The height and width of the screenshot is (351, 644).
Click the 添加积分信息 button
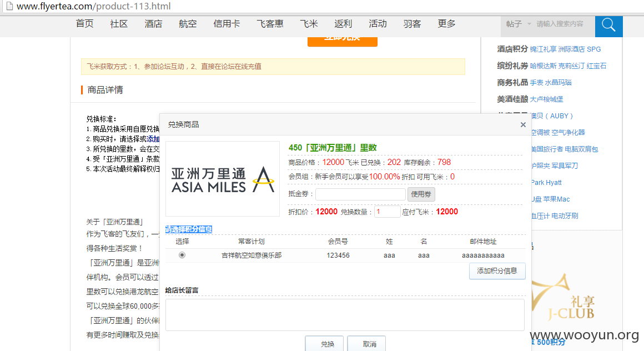tap(497, 271)
